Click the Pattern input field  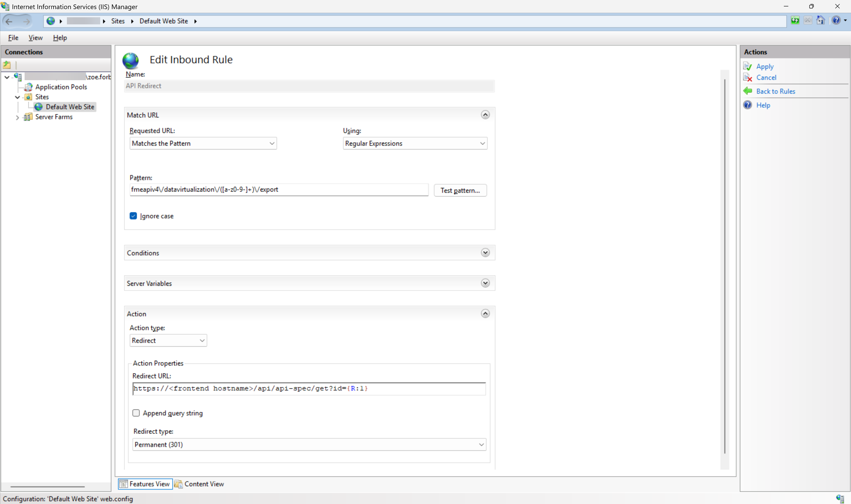pyautogui.click(x=279, y=190)
